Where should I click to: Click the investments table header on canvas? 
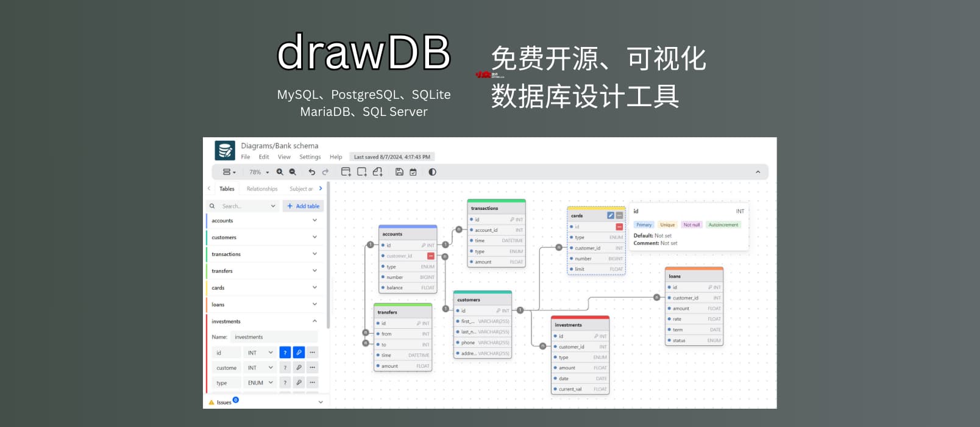[580, 325]
